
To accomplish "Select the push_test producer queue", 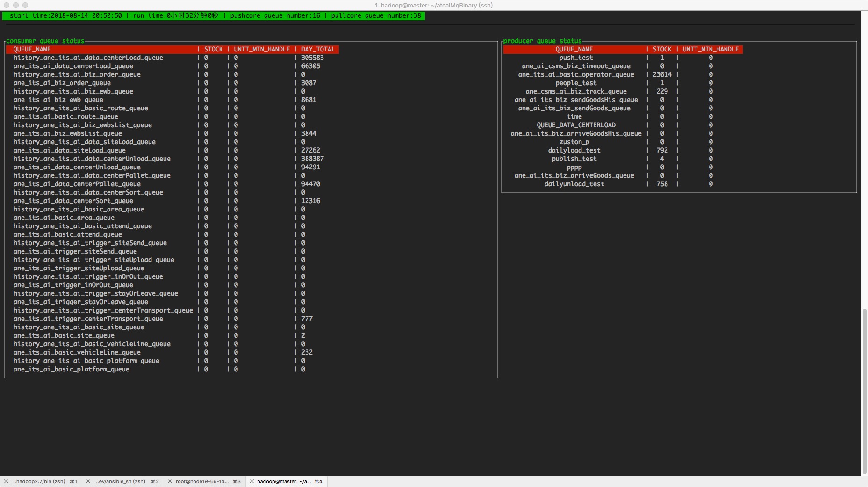I will point(576,58).
